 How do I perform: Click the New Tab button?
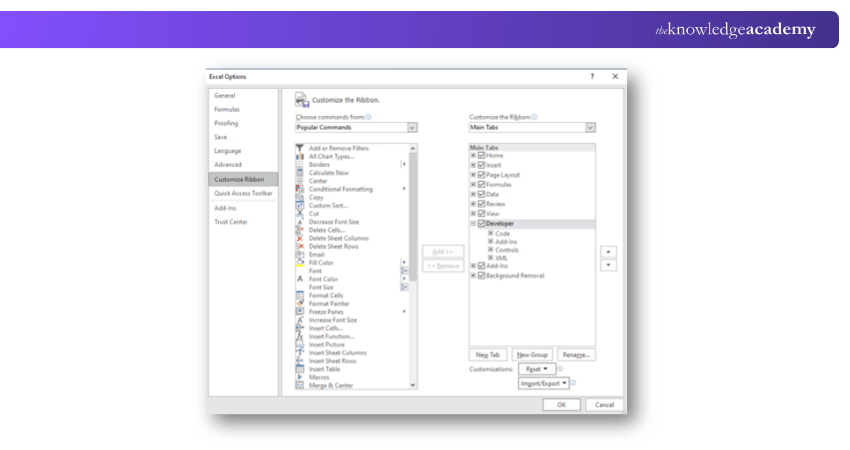click(x=487, y=355)
